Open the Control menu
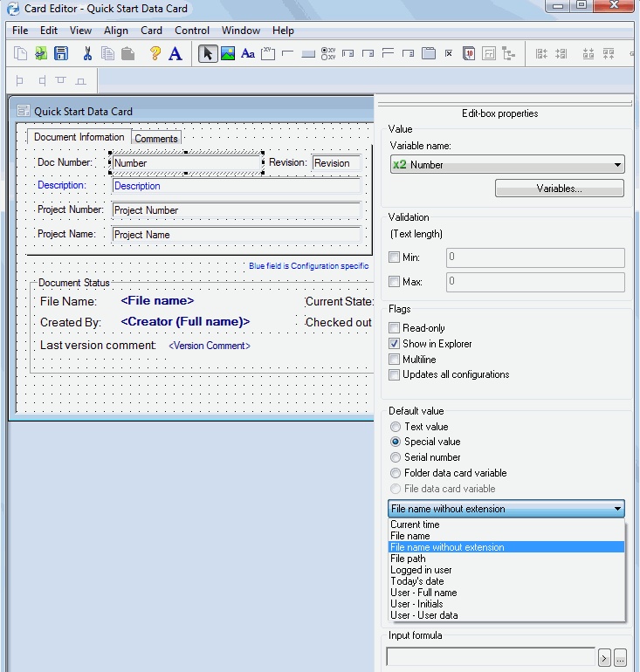 click(x=192, y=31)
